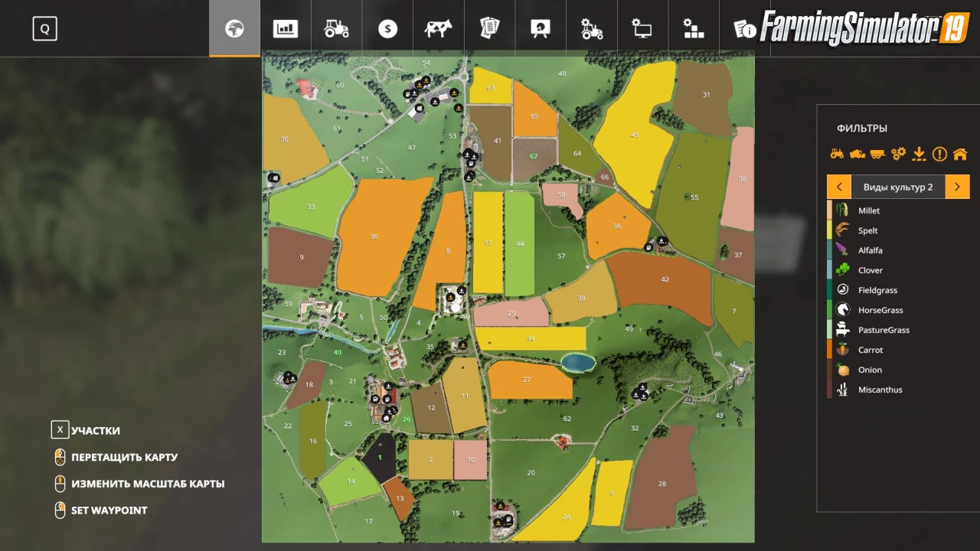Select field 9 on the map
The width and height of the screenshot is (980, 551).
[301, 257]
